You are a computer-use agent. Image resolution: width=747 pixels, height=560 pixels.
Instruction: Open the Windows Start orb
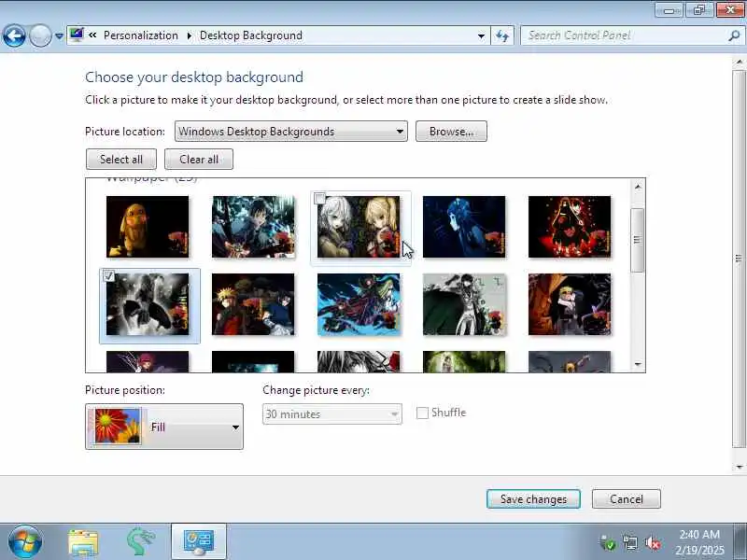24,542
